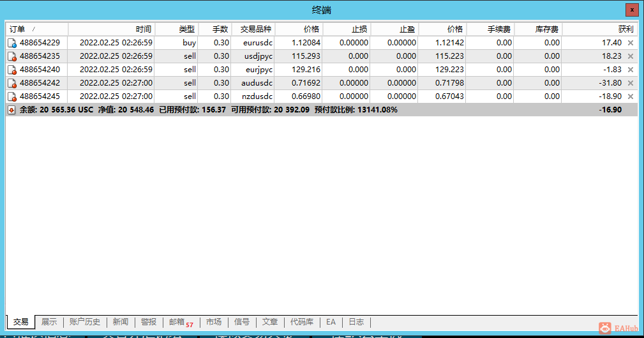This screenshot has width=644, height=338.
Task: Sort by the 类型 column header
Action: coord(177,29)
